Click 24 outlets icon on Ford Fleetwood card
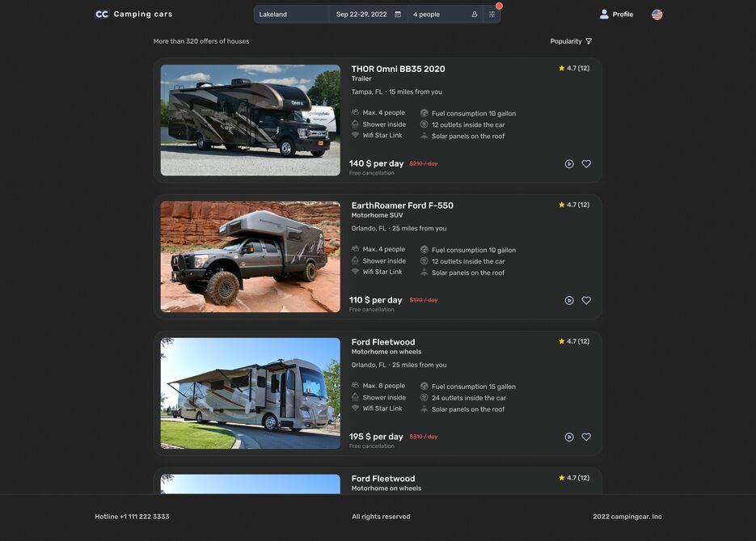 [424, 397]
